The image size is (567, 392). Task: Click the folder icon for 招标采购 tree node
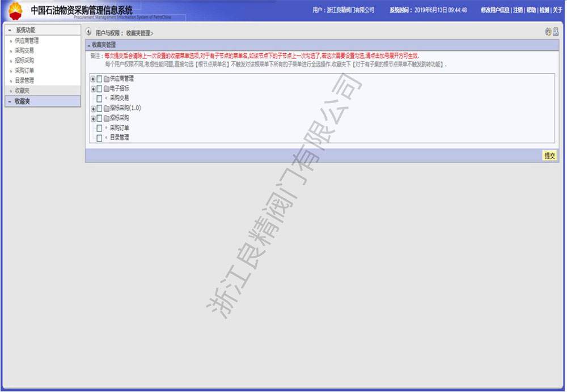tap(106, 118)
